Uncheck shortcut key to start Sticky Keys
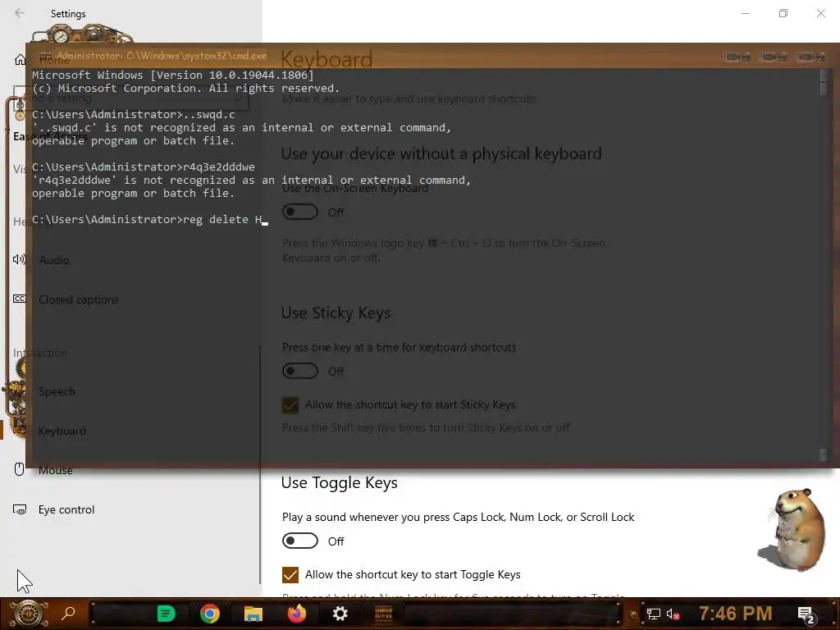The image size is (840, 630). [290, 405]
